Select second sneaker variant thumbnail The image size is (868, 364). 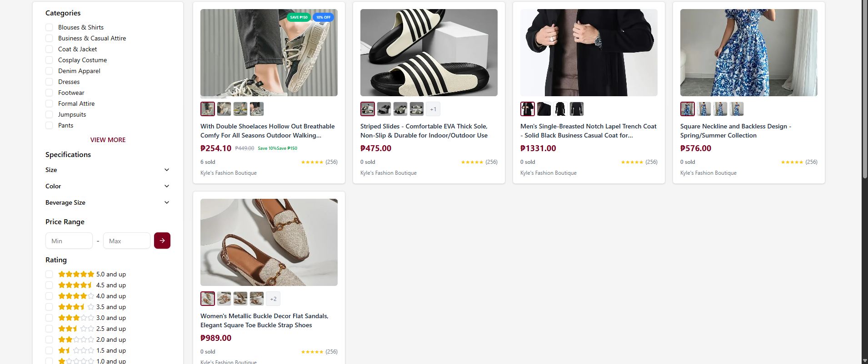click(224, 109)
